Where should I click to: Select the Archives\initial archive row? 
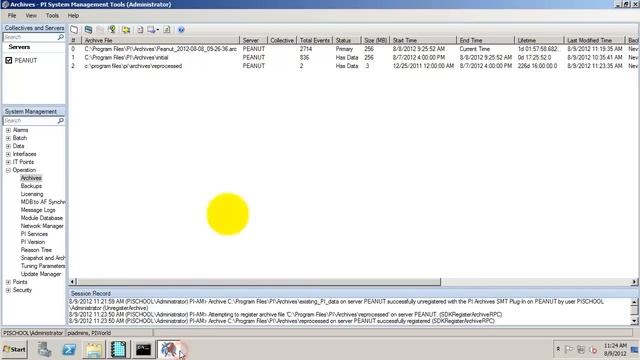[x=353, y=58]
